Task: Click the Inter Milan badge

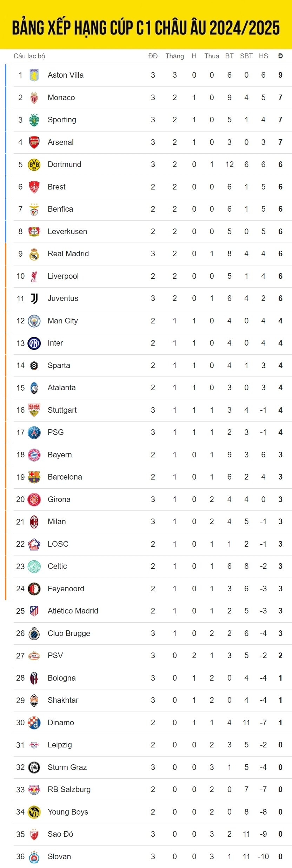Action: click(34, 343)
